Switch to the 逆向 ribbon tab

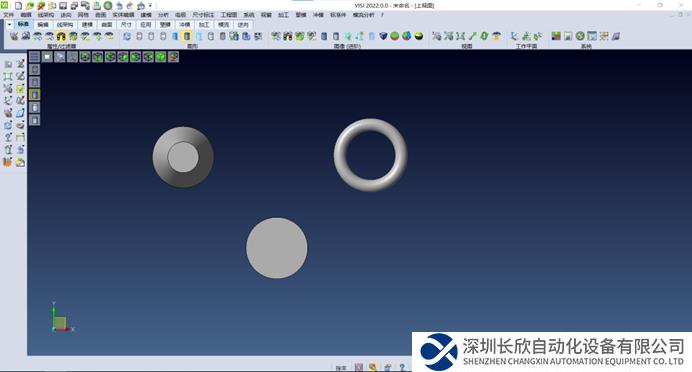click(x=243, y=25)
